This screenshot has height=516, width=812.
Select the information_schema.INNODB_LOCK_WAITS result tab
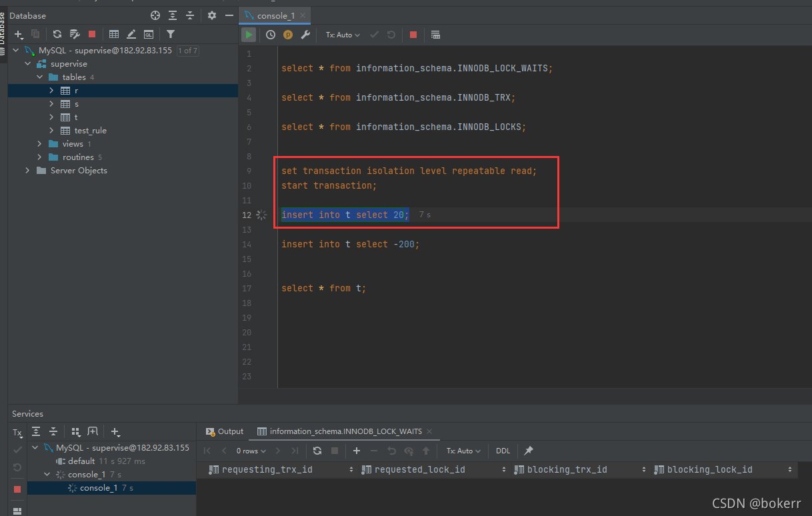click(345, 431)
